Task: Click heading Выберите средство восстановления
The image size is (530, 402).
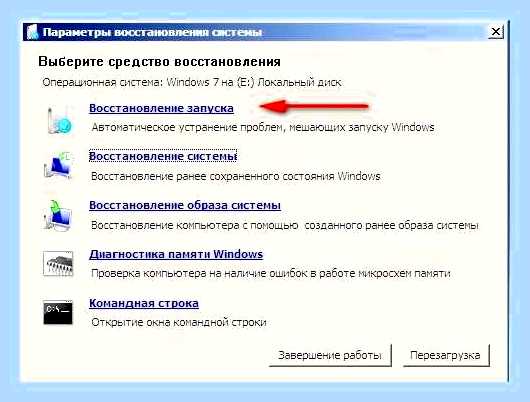Action: [x=159, y=62]
